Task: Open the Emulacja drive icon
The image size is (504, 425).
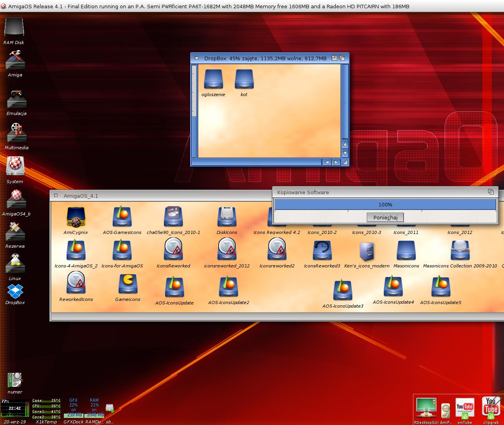Action: coord(17,99)
